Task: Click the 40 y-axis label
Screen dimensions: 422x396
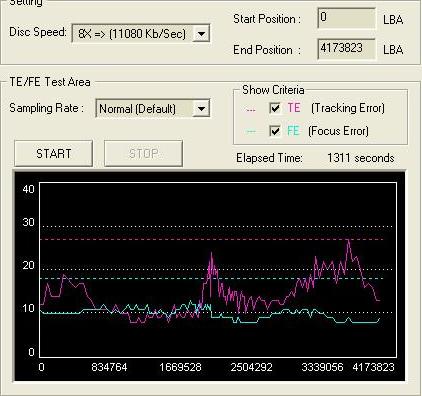Action: tap(28, 189)
